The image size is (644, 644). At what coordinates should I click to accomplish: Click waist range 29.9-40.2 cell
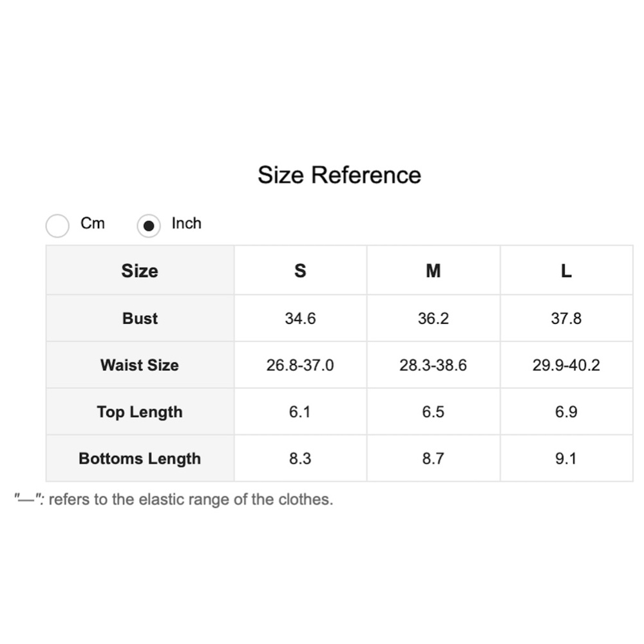566,366
